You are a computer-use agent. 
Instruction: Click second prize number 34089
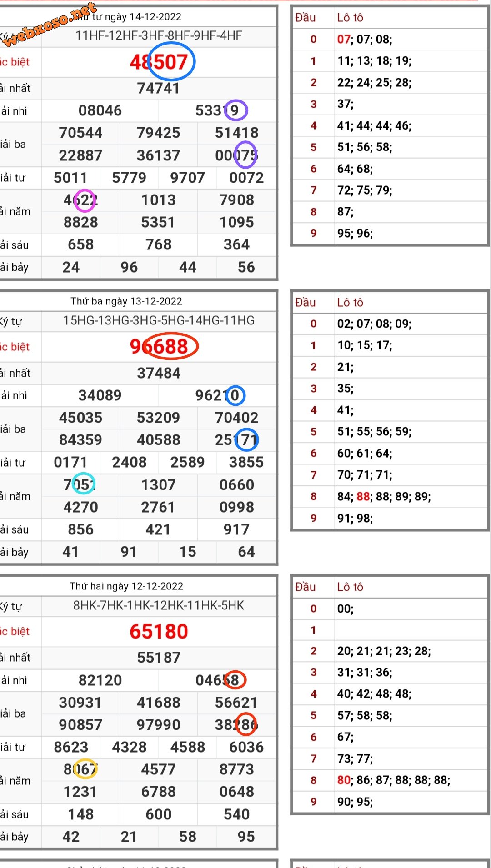[100, 395]
